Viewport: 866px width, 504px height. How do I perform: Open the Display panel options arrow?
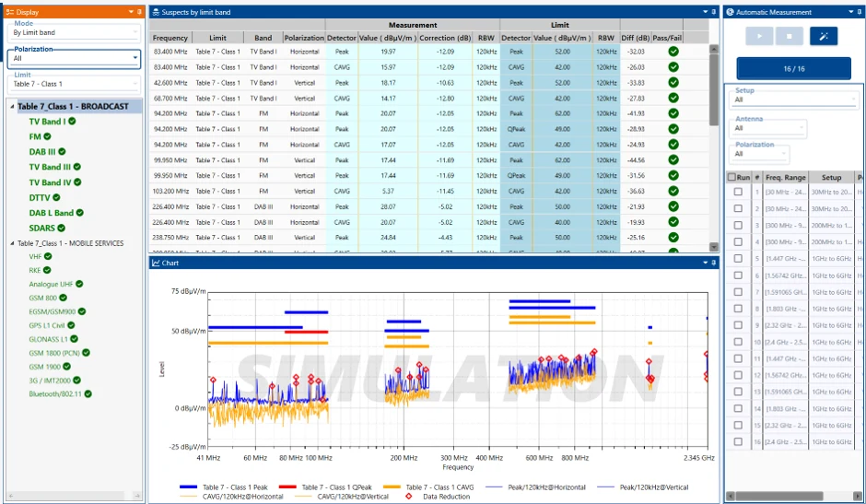click(x=131, y=12)
